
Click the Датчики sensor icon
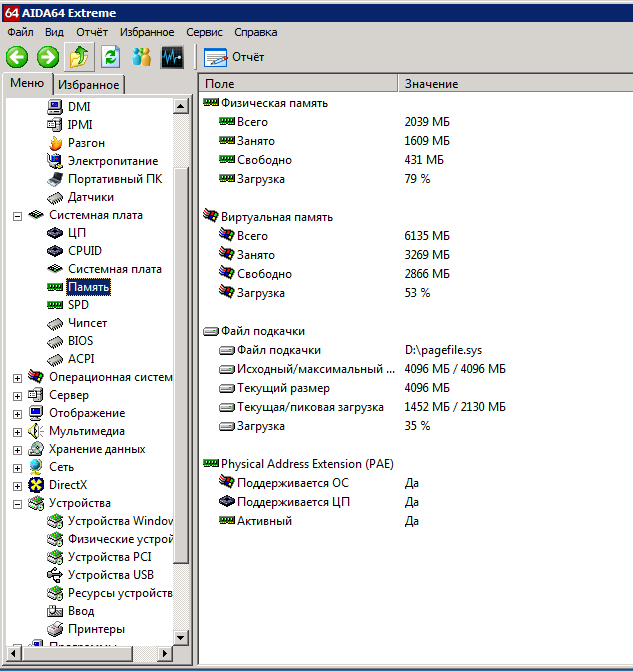(55, 198)
